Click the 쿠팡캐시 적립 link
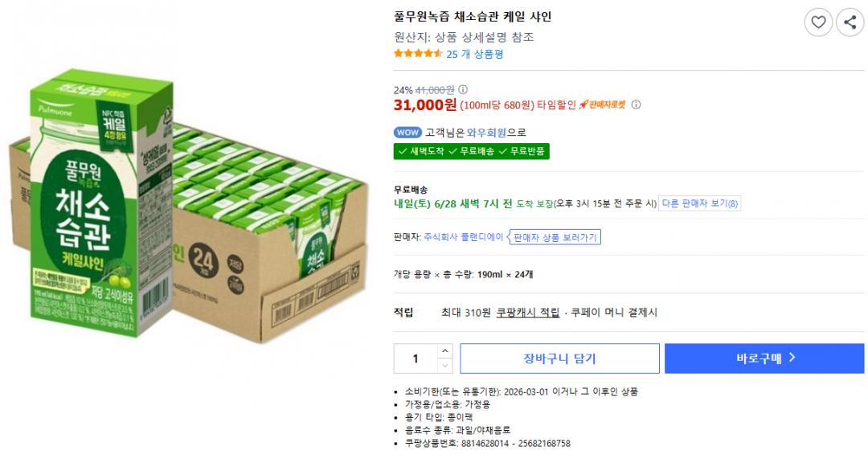868x463 pixels. (528, 313)
